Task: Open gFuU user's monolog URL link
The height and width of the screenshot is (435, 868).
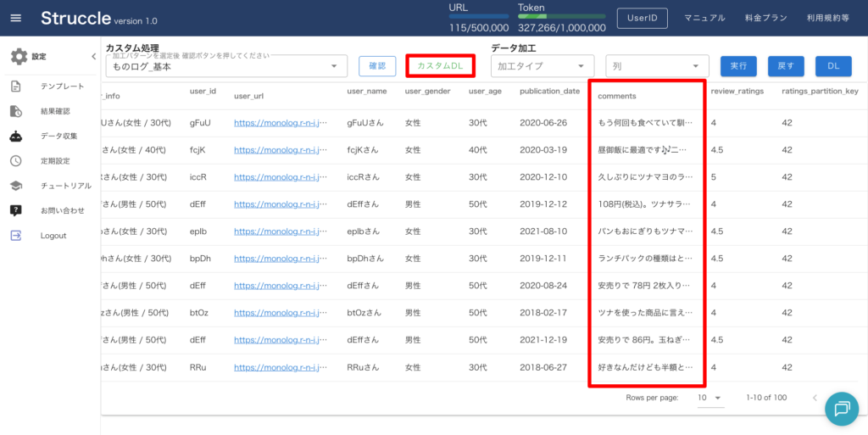Action: [x=280, y=123]
